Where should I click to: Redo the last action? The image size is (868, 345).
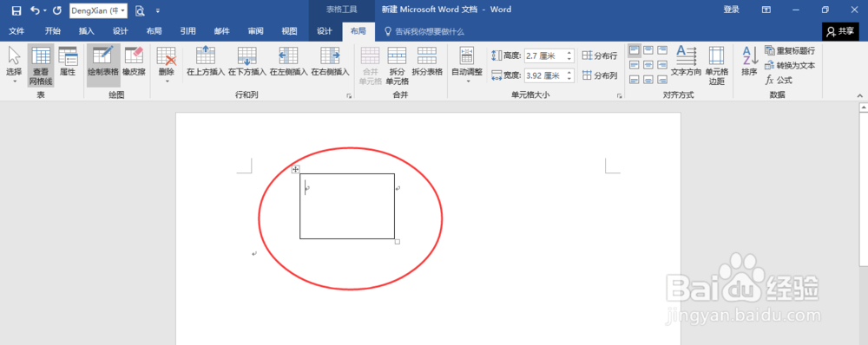(57, 10)
